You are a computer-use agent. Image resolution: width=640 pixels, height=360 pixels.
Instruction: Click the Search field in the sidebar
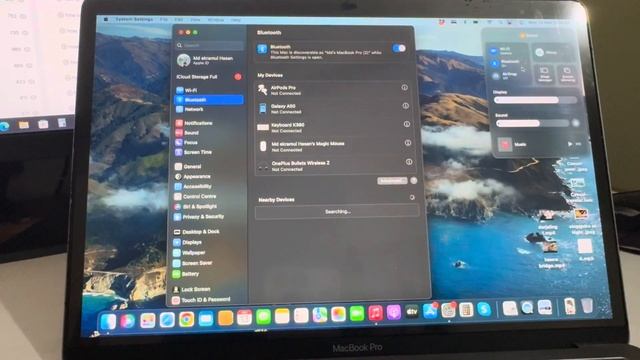pyautogui.click(x=210, y=45)
